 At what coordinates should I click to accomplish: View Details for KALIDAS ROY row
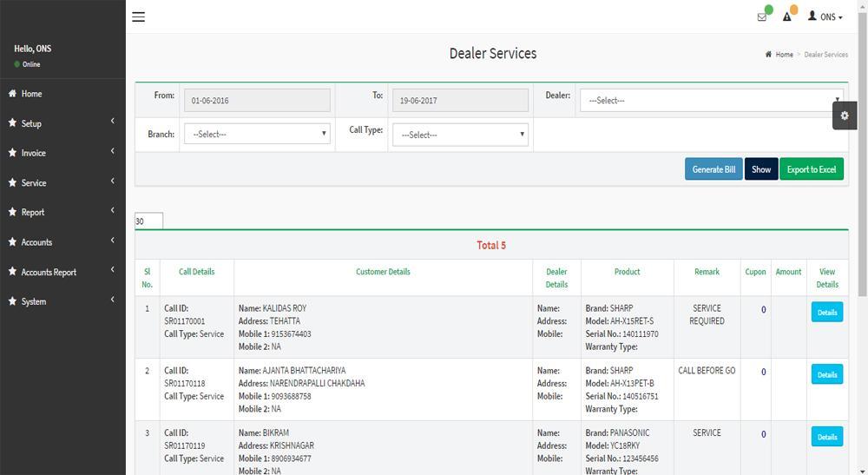[x=827, y=313]
